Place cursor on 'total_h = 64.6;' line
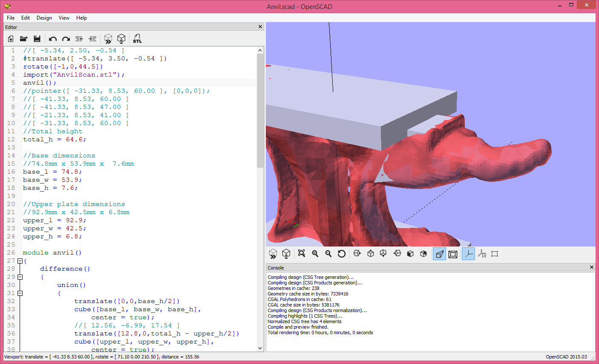The height and width of the screenshot is (364, 599). point(55,140)
